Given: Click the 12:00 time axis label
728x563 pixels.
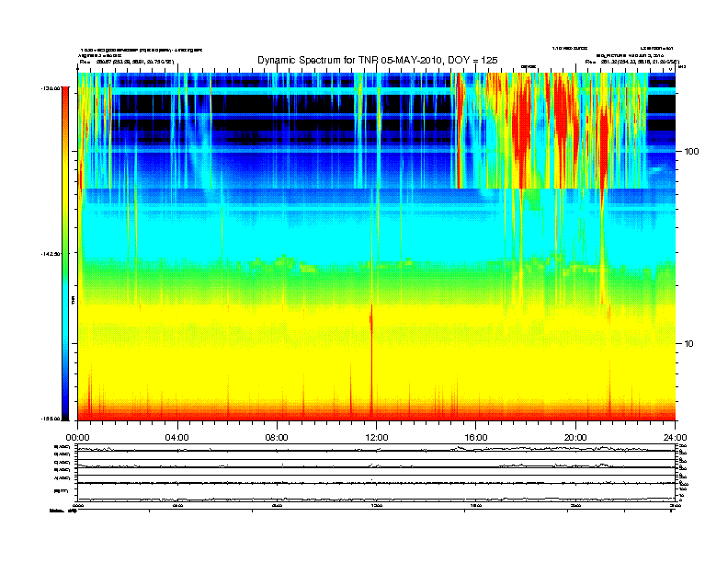Looking at the screenshot, I should 377,438.
